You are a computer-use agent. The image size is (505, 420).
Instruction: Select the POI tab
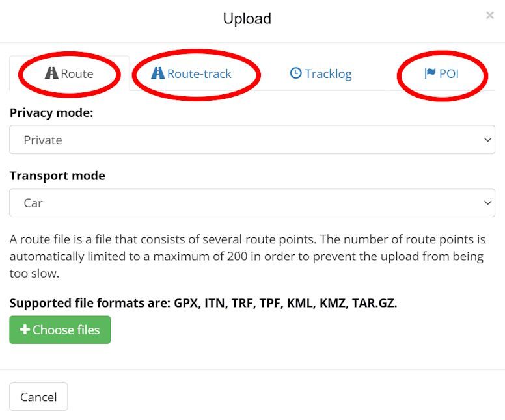448,73
